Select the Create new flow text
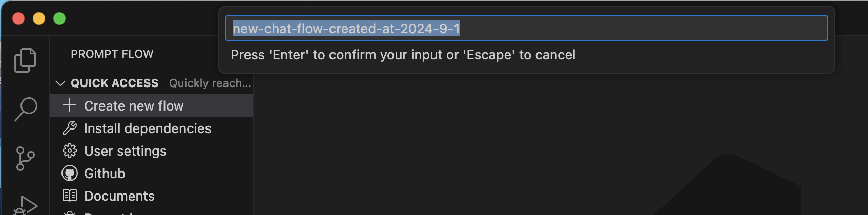Image resolution: width=868 pixels, height=215 pixels. [x=134, y=106]
